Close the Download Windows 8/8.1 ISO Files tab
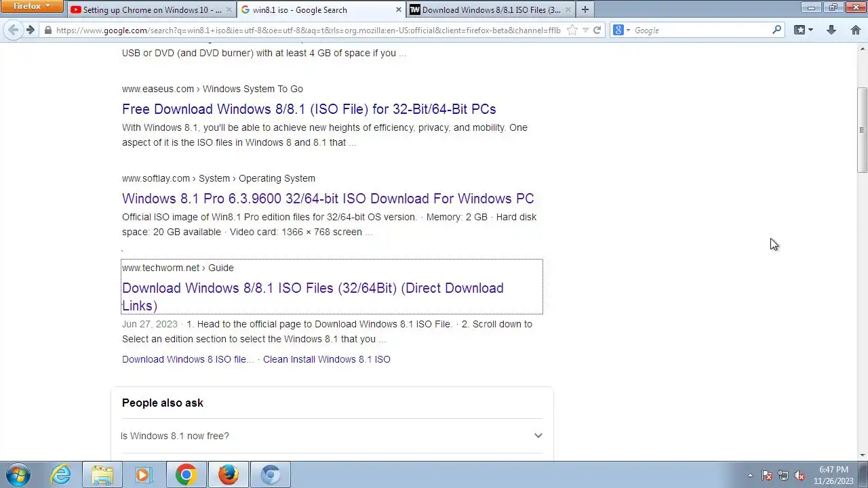The width and height of the screenshot is (868, 488). (x=568, y=9)
